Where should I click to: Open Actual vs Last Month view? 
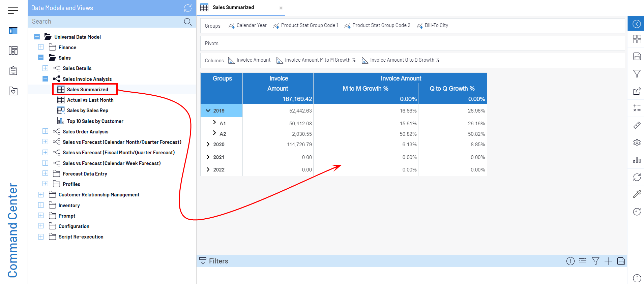90,100
